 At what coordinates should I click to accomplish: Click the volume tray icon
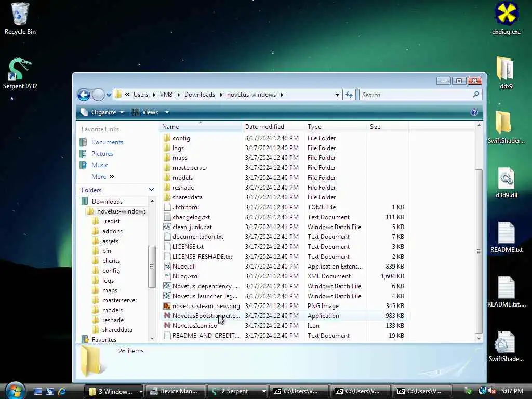[x=491, y=391]
